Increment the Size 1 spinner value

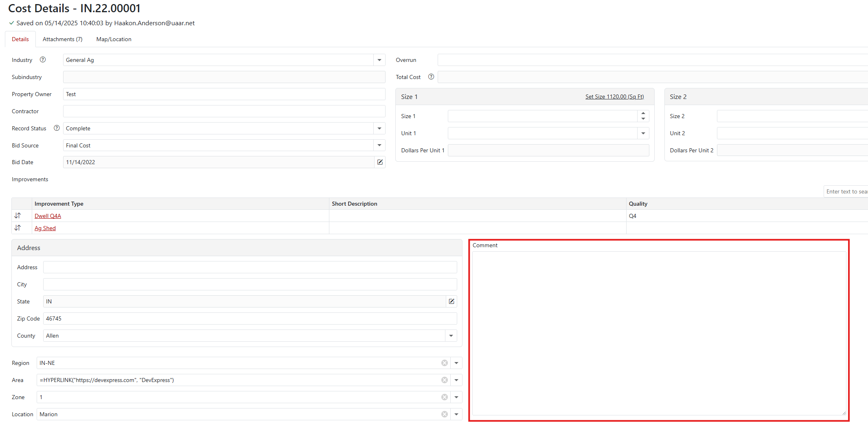[643, 114]
